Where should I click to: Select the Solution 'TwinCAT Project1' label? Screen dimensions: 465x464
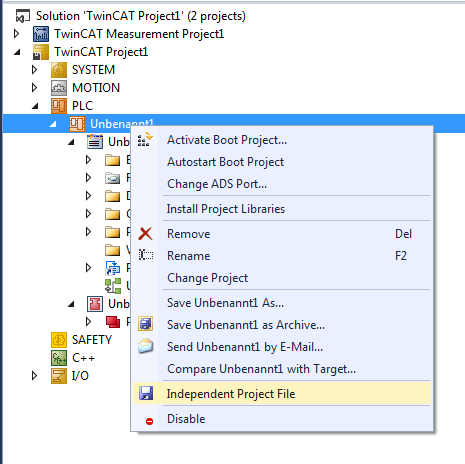(141, 16)
